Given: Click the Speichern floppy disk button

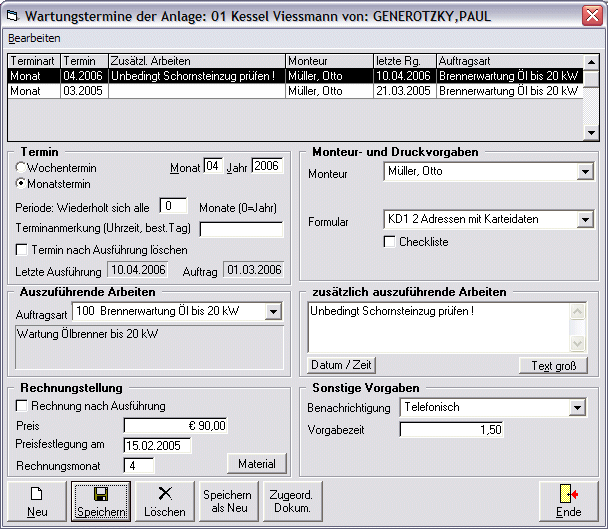Looking at the screenshot, I should (x=101, y=501).
